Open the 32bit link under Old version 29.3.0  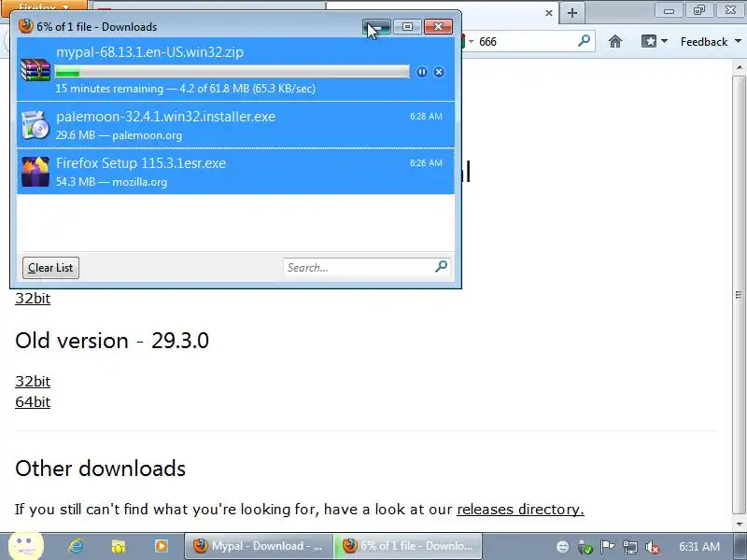[x=33, y=382]
